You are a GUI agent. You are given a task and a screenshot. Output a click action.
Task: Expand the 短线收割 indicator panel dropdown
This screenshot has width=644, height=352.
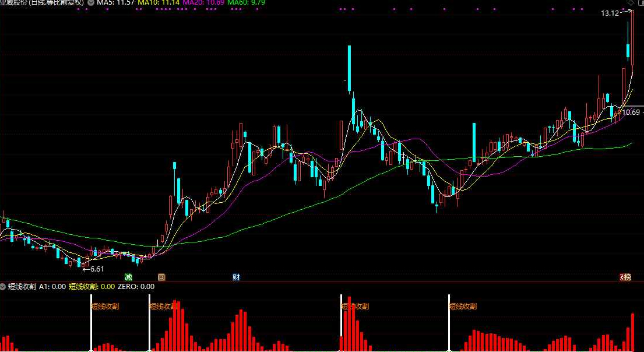pyautogui.click(x=3, y=287)
